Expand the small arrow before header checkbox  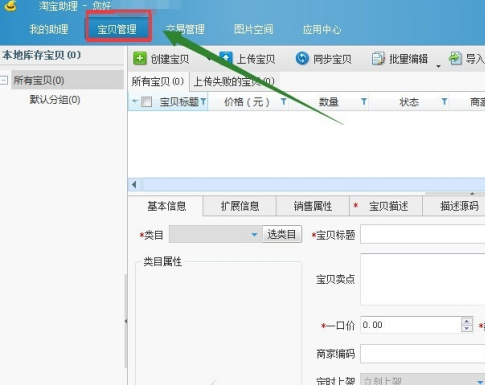[x=135, y=101]
